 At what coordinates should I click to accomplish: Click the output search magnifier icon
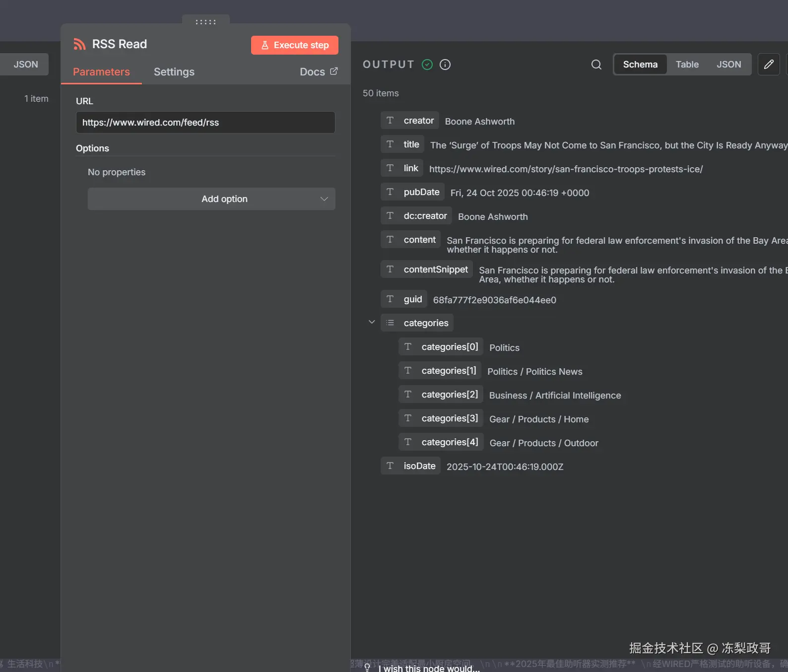coord(596,65)
